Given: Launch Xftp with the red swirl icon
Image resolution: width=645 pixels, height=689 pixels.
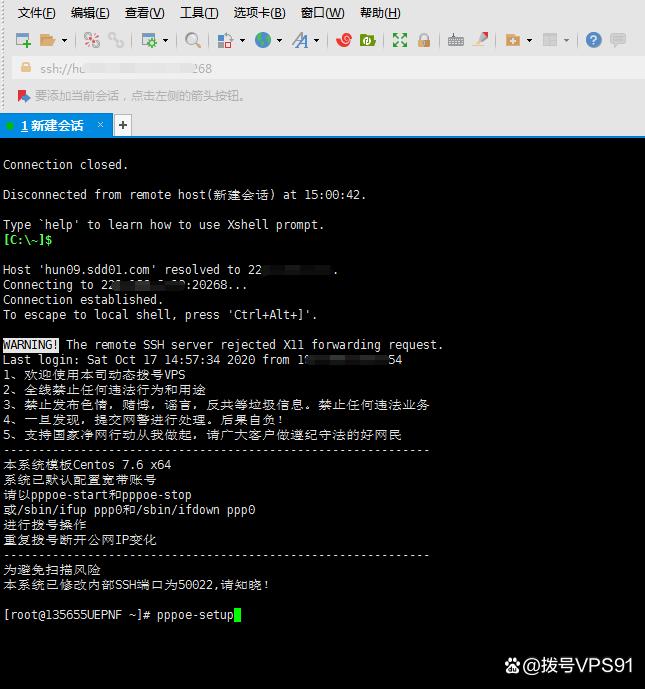Looking at the screenshot, I should 344,40.
